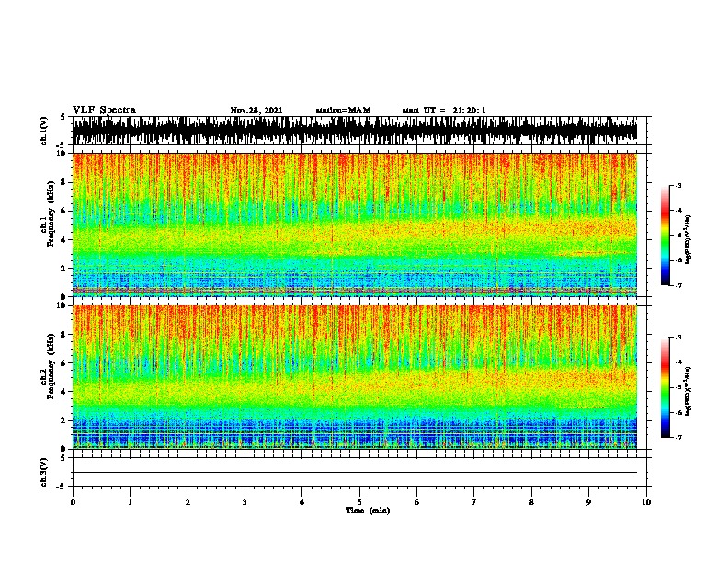Click time axis tick label 8
The height and width of the screenshot is (563, 728).
pyautogui.click(x=531, y=502)
